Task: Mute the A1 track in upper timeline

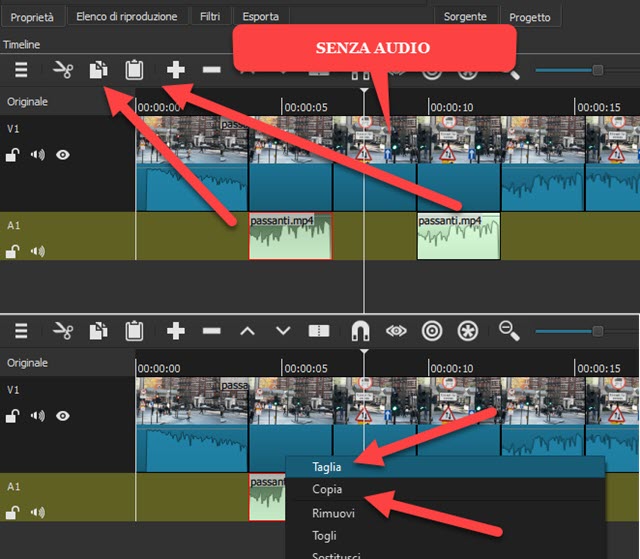Action: click(38, 251)
